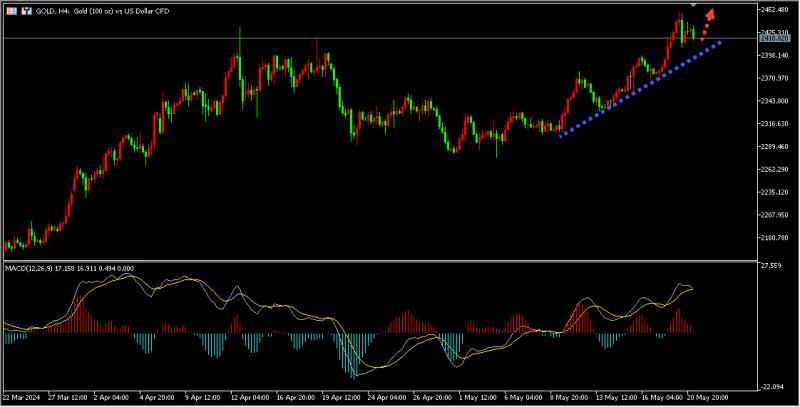The image size is (800, 407).
Task: Click the 2289.460 price axis label
Action: [x=775, y=146]
